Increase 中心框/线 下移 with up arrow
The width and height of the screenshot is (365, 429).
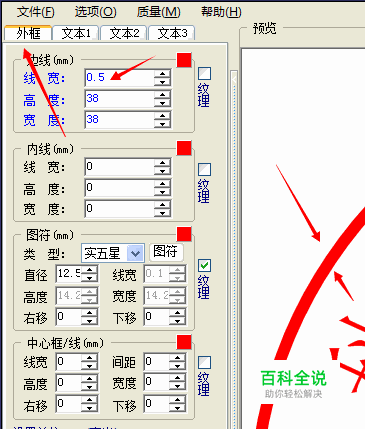click(177, 400)
